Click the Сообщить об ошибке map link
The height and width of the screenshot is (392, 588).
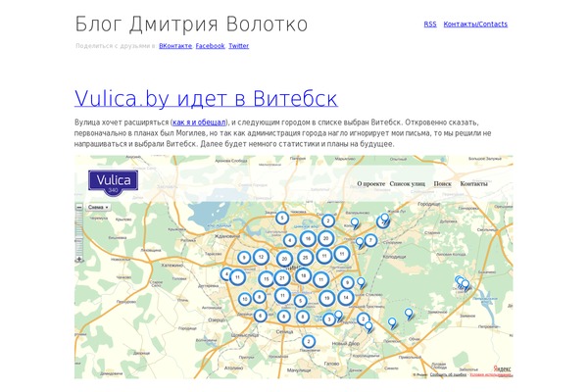(448, 374)
